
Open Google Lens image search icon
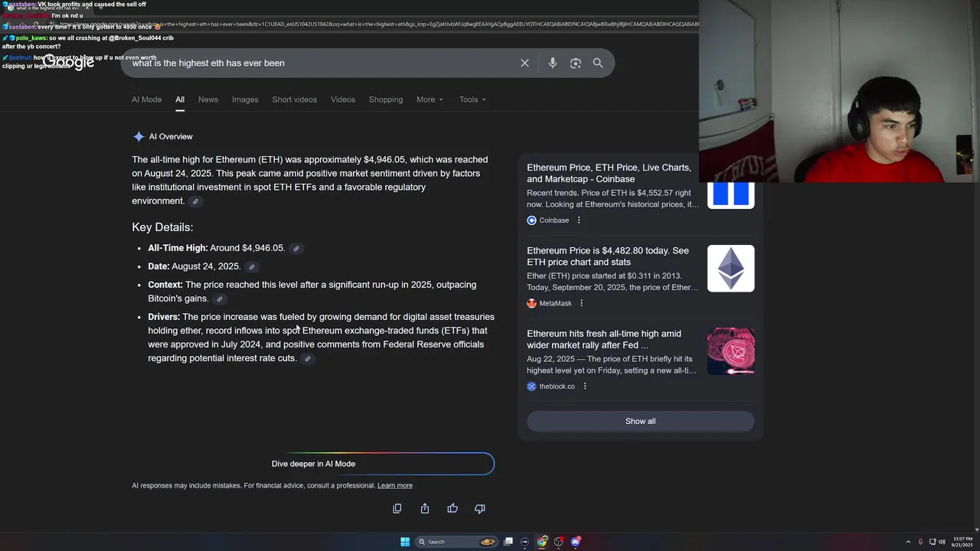tap(576, 63)
